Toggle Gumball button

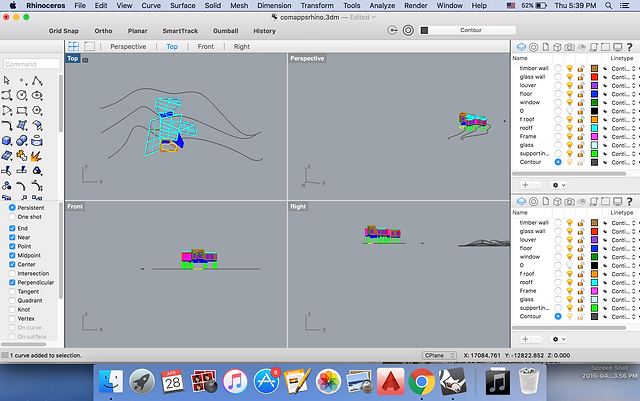[x=225, y=31]
